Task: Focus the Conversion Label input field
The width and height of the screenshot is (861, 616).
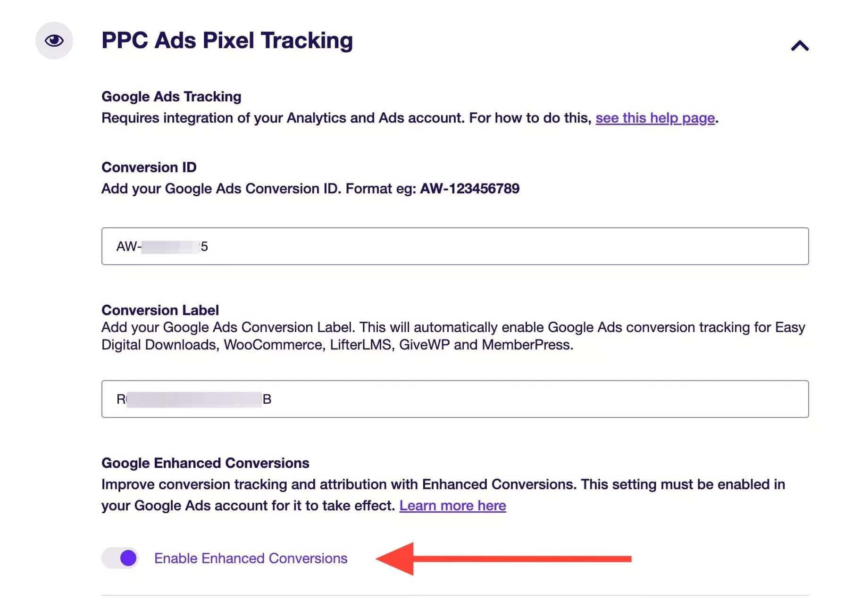Action: [x=455, y=399]
